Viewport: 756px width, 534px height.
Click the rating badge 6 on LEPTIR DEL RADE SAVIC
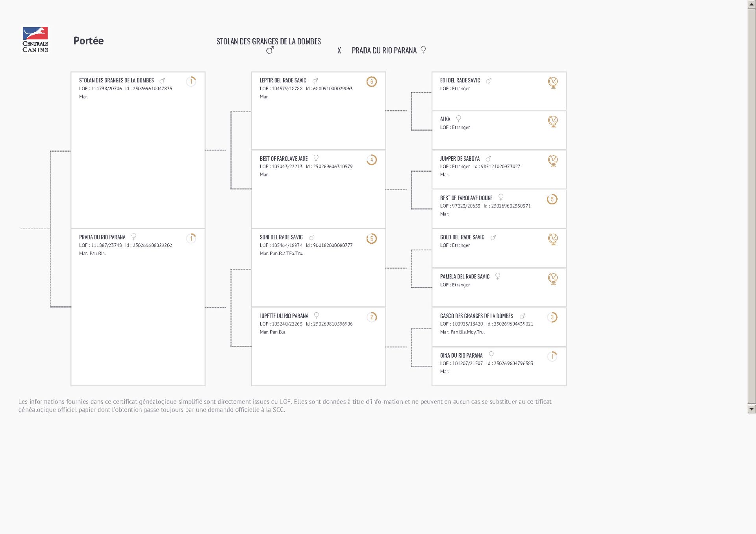pyautogui.click(x=371, y=82)
